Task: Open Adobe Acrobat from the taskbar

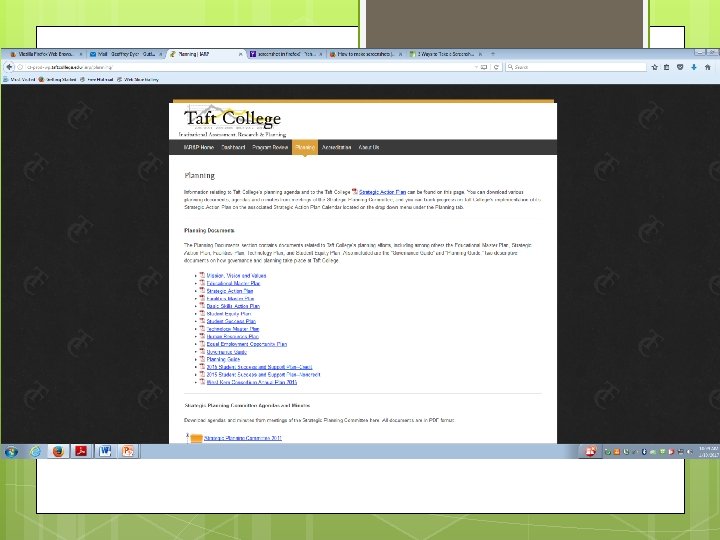Action: 82,452
